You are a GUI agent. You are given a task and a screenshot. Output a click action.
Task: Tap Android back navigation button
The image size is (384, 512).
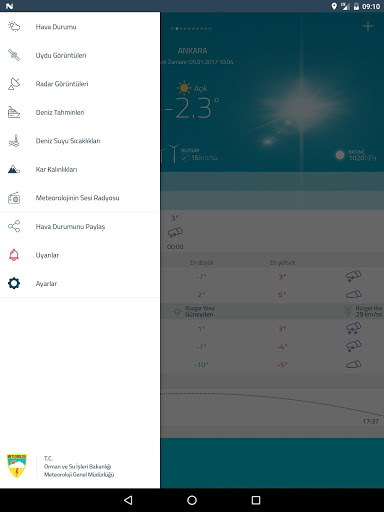(x=128, y=500)
